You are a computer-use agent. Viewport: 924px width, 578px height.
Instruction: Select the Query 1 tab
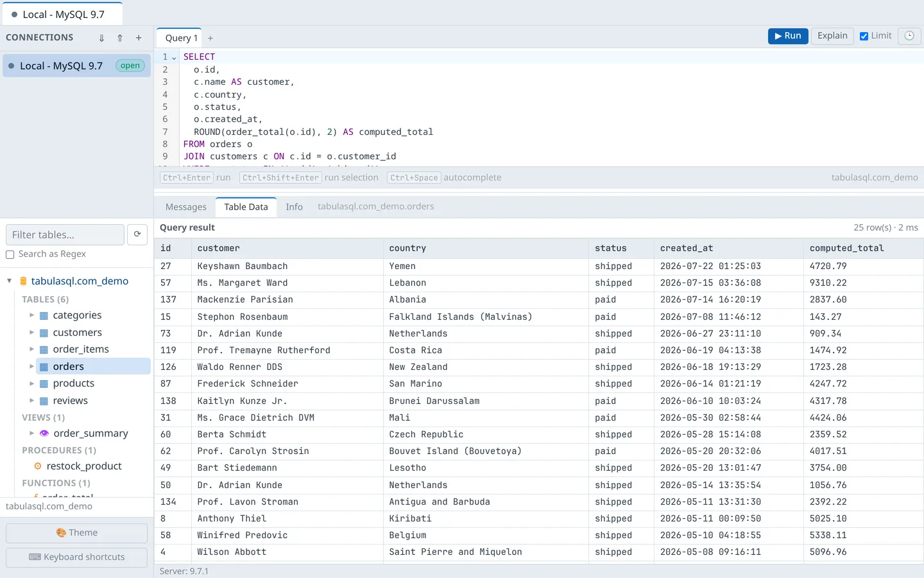tap(181, 38)
